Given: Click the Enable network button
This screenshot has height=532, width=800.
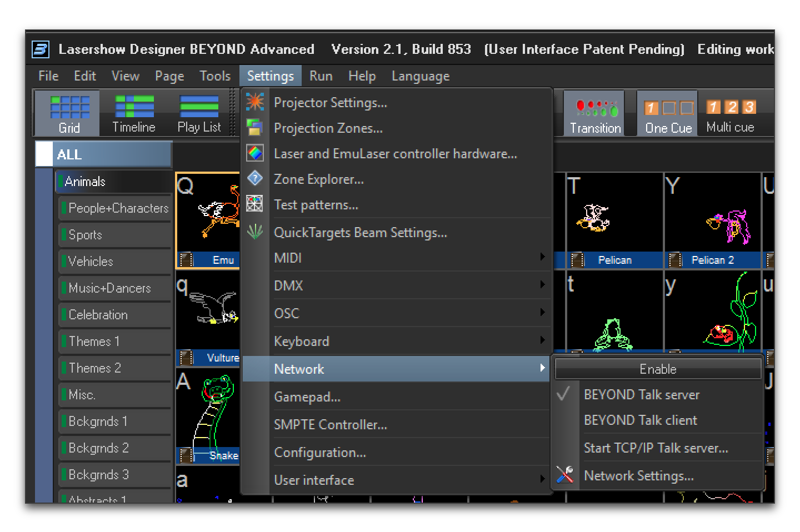Looking at the screenshot, I should (x=658, y=369).
